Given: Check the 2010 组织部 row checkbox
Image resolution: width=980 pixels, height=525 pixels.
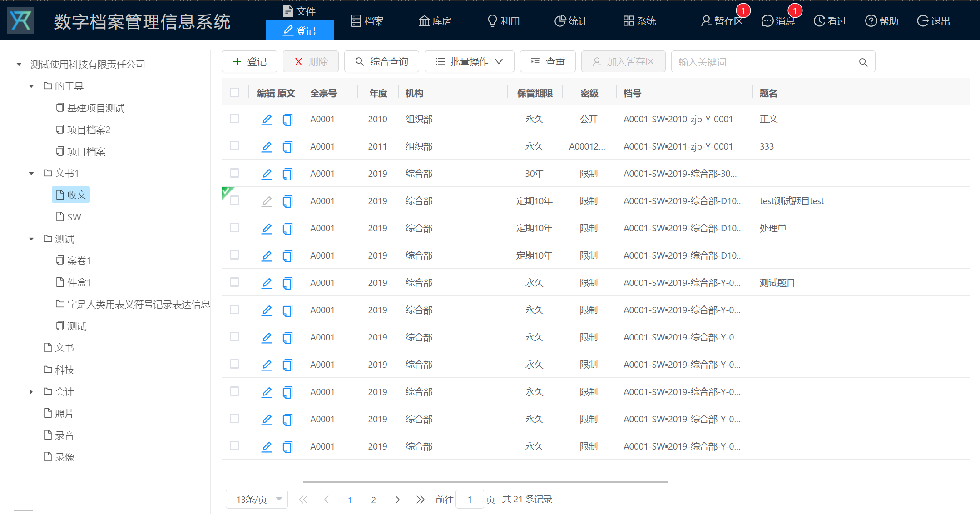Looking at the screenshot, I should tap(234, 119).
